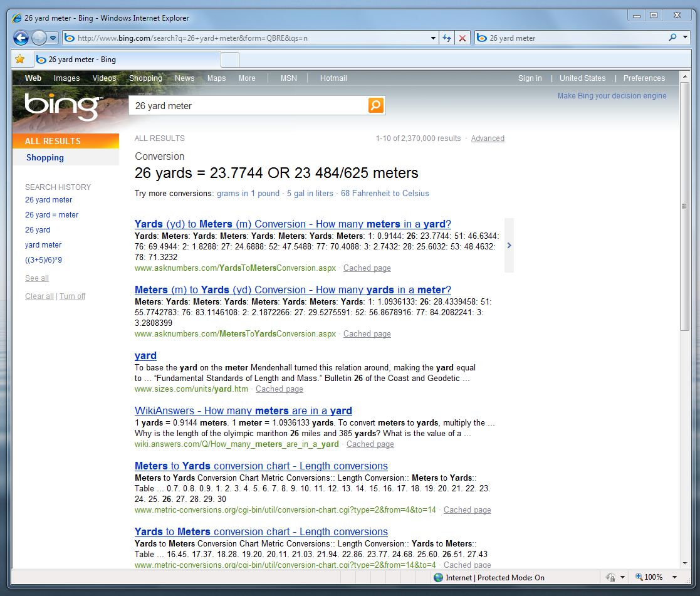The width and height of the screenshot is (700, 596).
Task: Open the 'yard' result title
Action: coord(145,355)
